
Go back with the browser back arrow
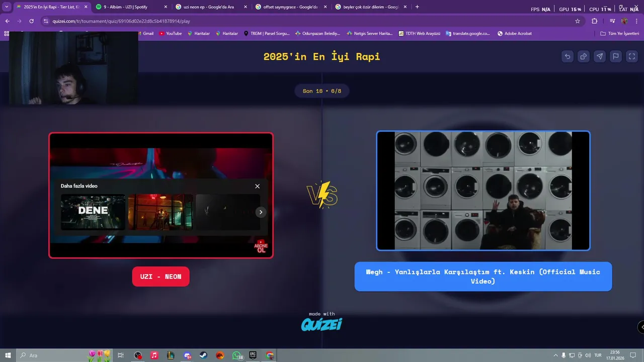7,21
